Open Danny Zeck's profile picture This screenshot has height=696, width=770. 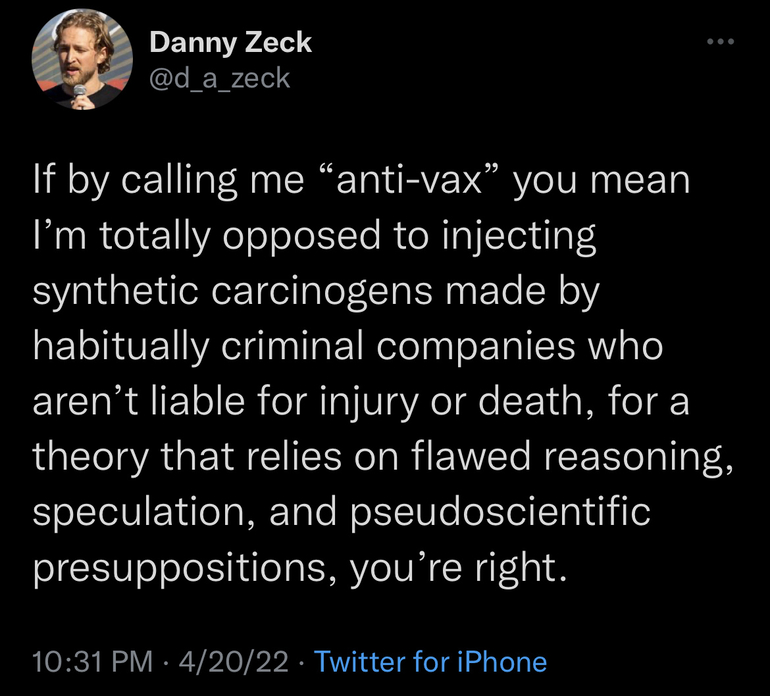click(82, 59)
